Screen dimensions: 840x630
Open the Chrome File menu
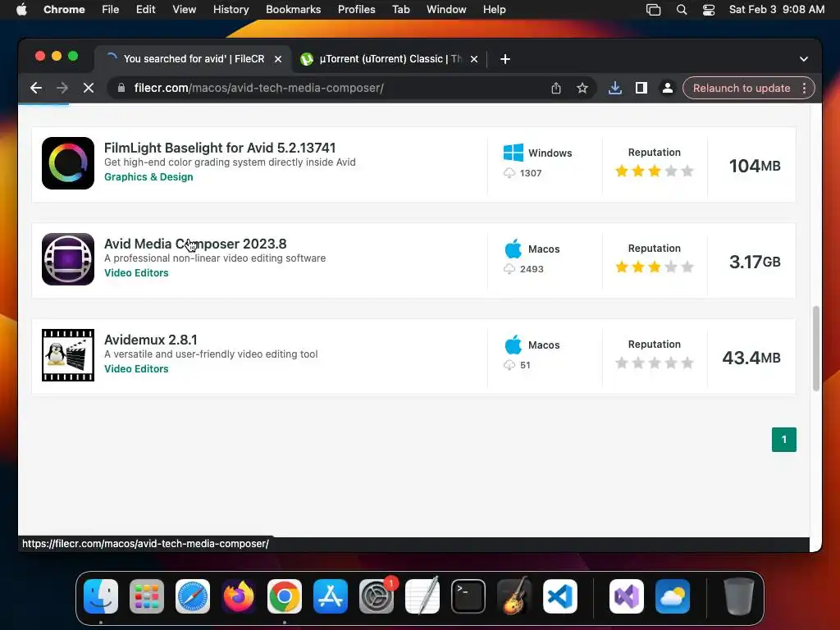pyautogui.click(x=111, y=10)
